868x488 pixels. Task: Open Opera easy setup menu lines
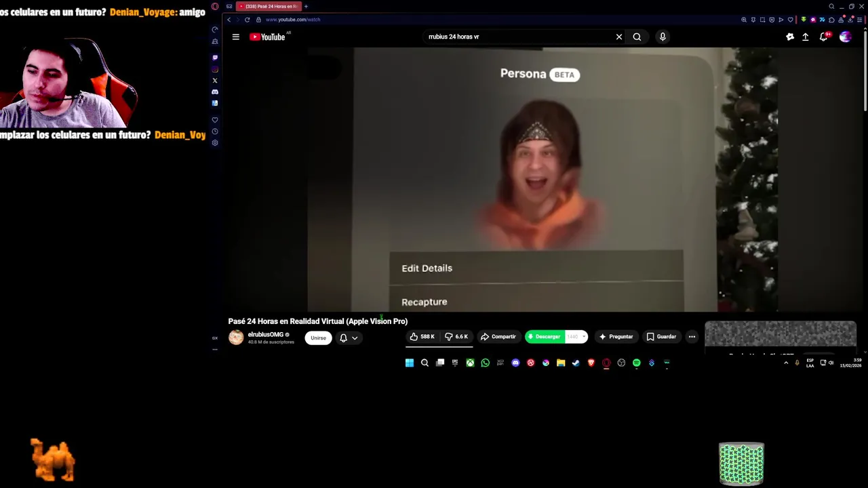[859, 20]
